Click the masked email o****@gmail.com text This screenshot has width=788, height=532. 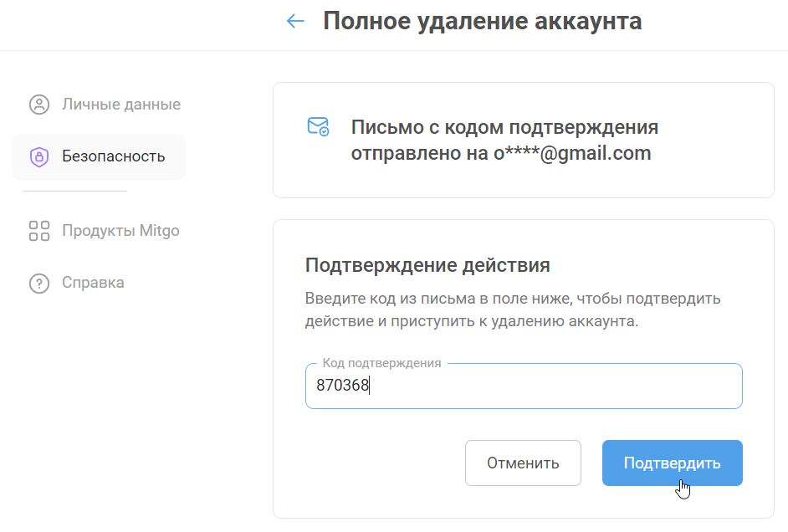pyautogui.click(x=571, y=154)
